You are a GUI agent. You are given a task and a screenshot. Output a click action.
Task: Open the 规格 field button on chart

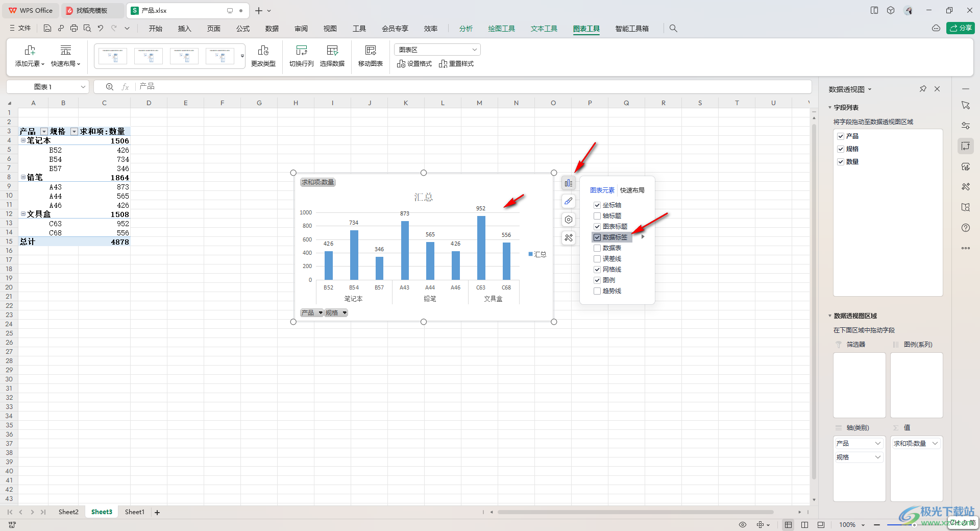[336, 313]
